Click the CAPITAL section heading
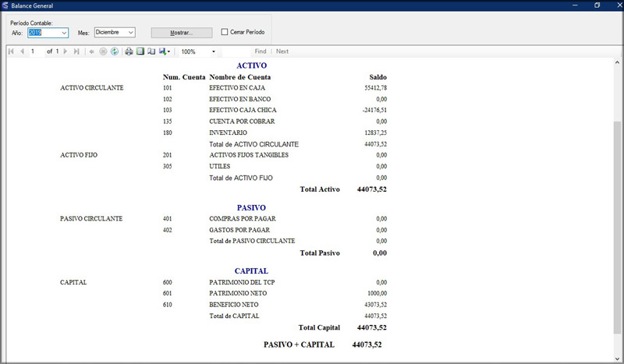This screenshot has height=364, width=624. pos(251,271)
